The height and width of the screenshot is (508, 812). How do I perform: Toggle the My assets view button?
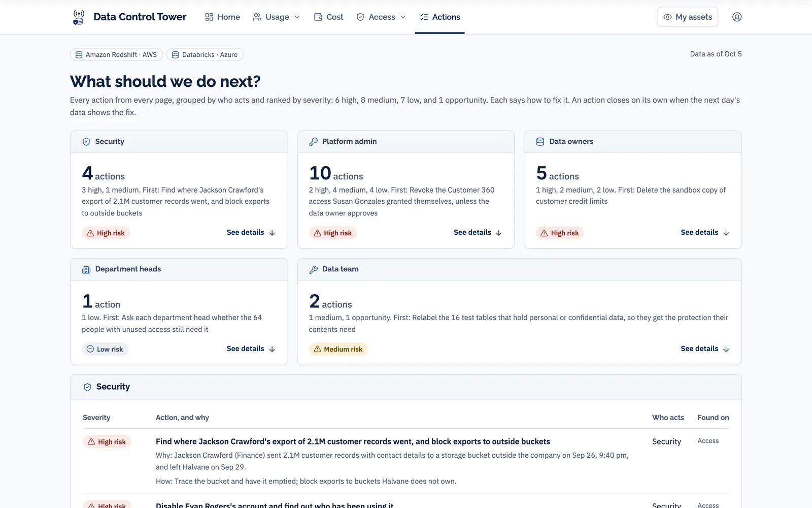coord(688,17)
